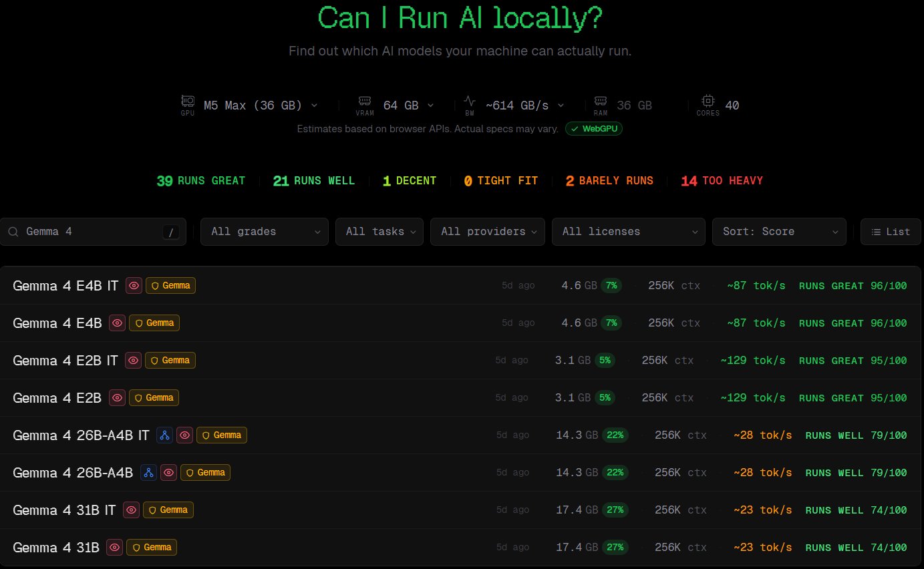Click vision eye icon on Gemma 4 E4B IT
924x569 pixels.
(134, 286)
